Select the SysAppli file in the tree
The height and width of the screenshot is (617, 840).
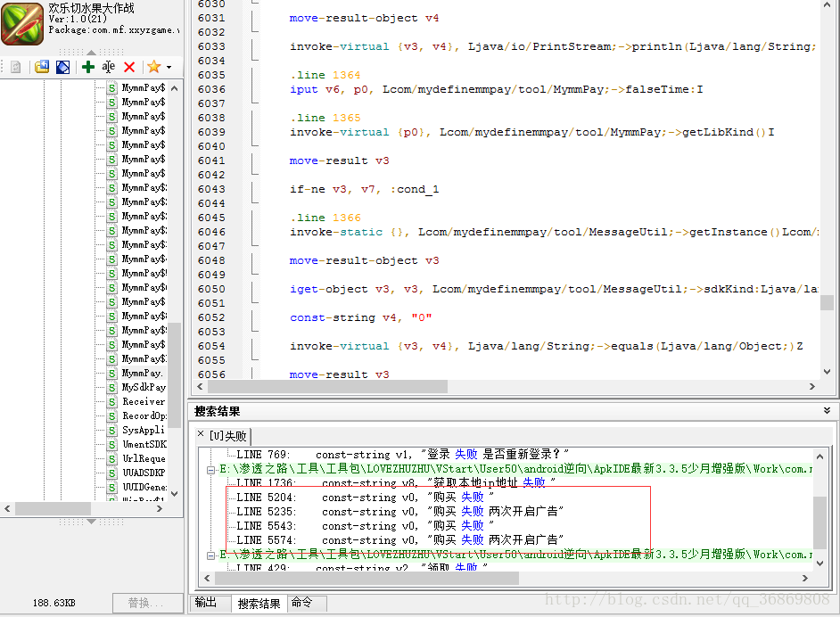143,430
